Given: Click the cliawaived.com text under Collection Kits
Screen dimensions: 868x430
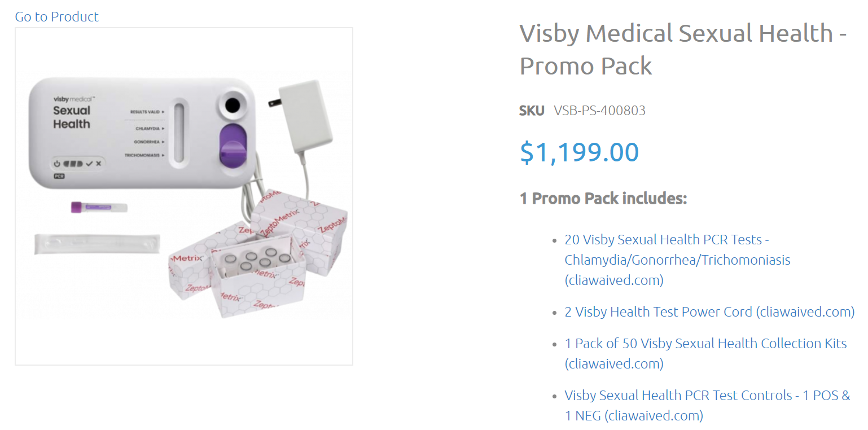Looking at the screenshot, I should [x=613, y=363].
